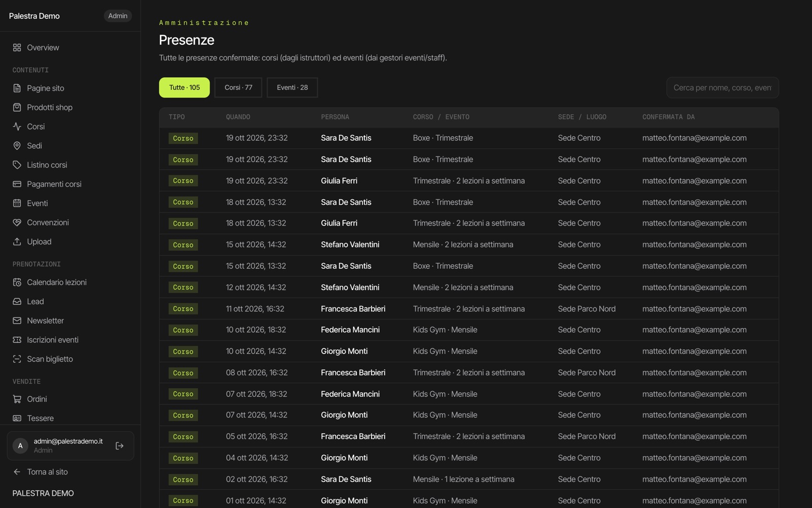Open the Overview menu item
Viewport: 812px width, 508px height.
(x=70, y=47)
